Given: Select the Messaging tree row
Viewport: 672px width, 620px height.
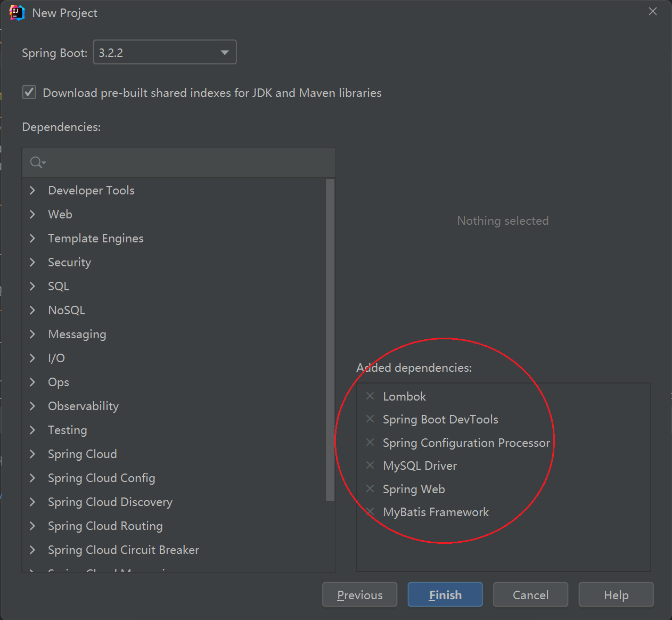Looking at the screenshot, I should pos(174,334).
